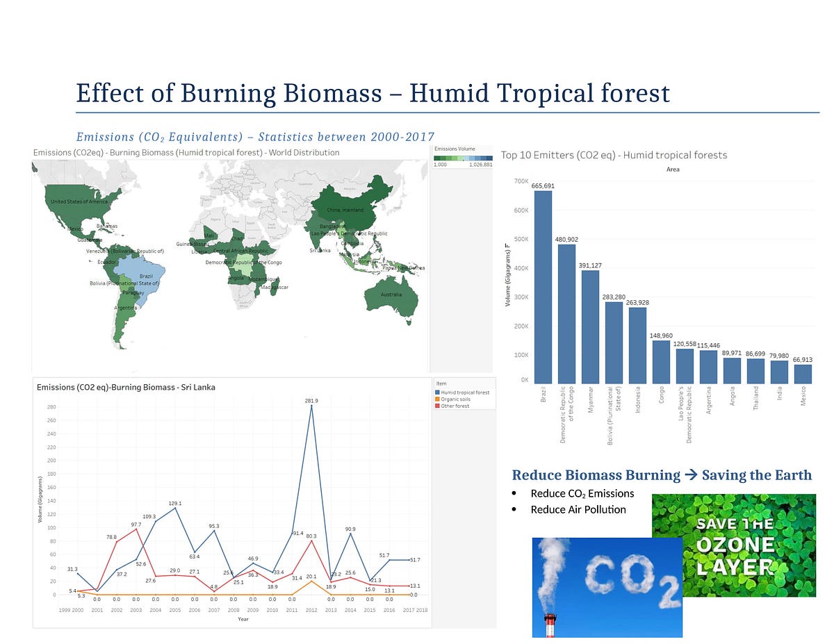This screenshot has width=834, height=644.
Task: Click Madagascar on the world map
Action: click(x=275, y=288)
